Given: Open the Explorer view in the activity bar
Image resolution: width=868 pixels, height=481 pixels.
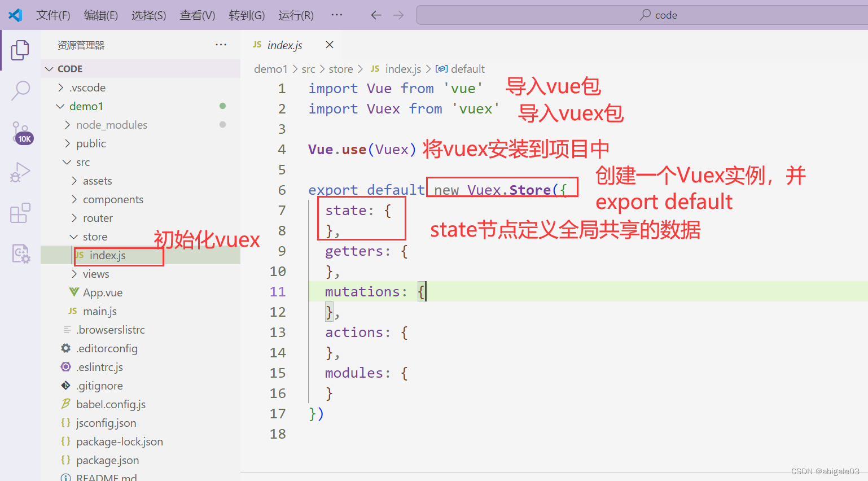Looking at the screenshot, I should [x=20, y=50].
